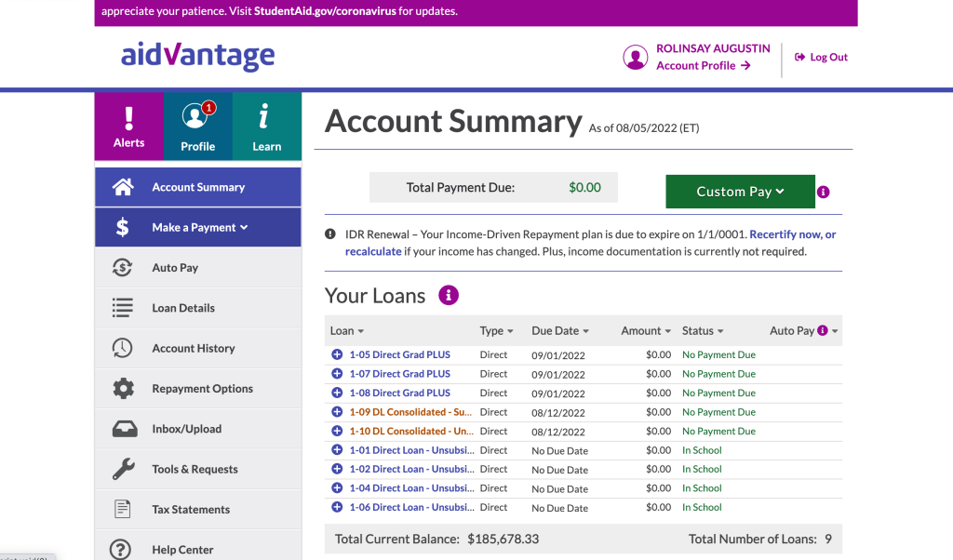The width and height of the screenshot is (953, 560).
Task: Open the Alerts exclamation icon panel
Action: [129, 127]
